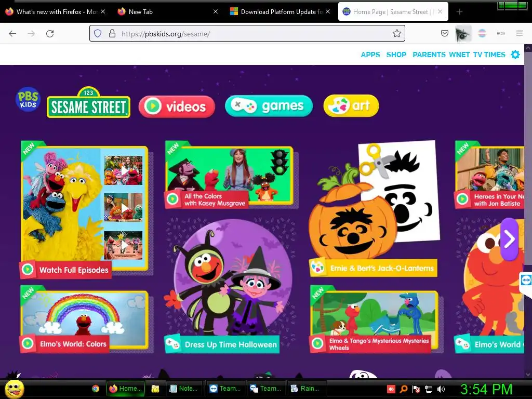Open the speaker volume tray icon

[441, 389]
